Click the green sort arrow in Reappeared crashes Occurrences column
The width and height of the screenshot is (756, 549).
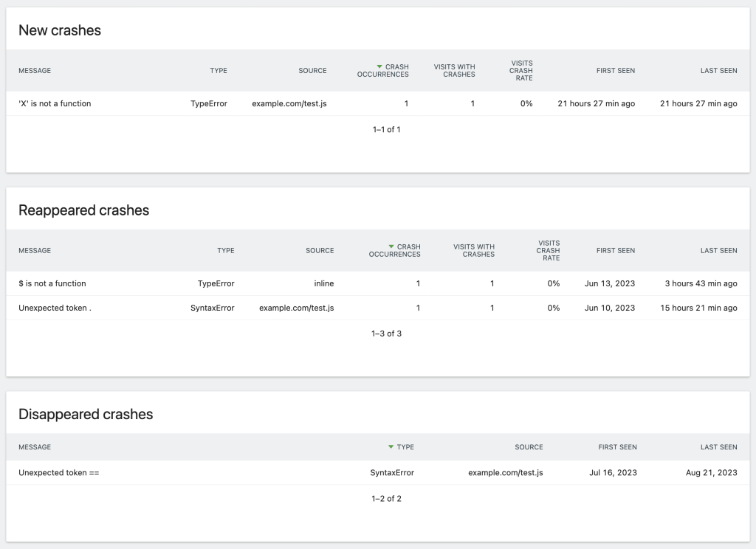point(390,246)
